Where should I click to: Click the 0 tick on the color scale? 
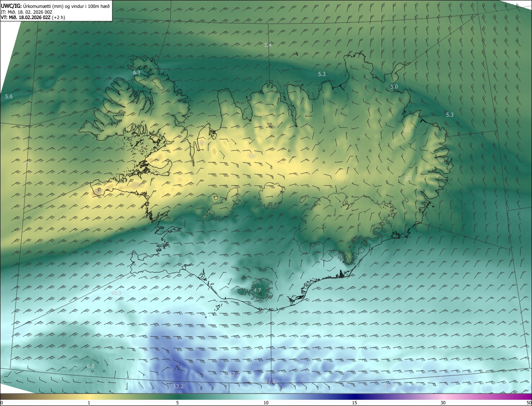coord(2,403)
